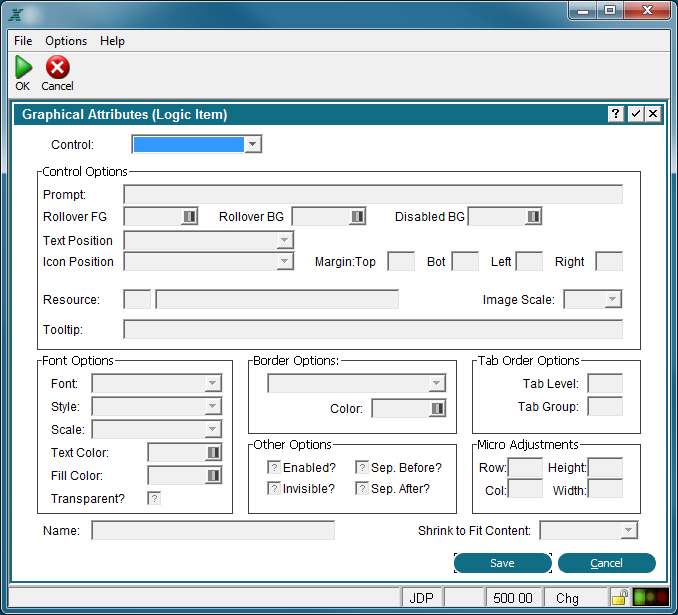Open Border Color picker button
Screen dimensions: 678x615
(x=437, y=408)
